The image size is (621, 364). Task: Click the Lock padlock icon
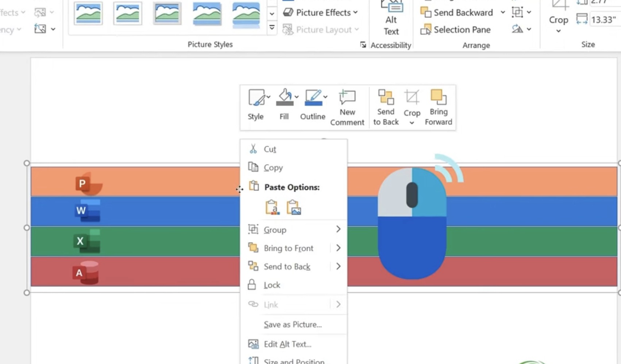tap(252, 284)
